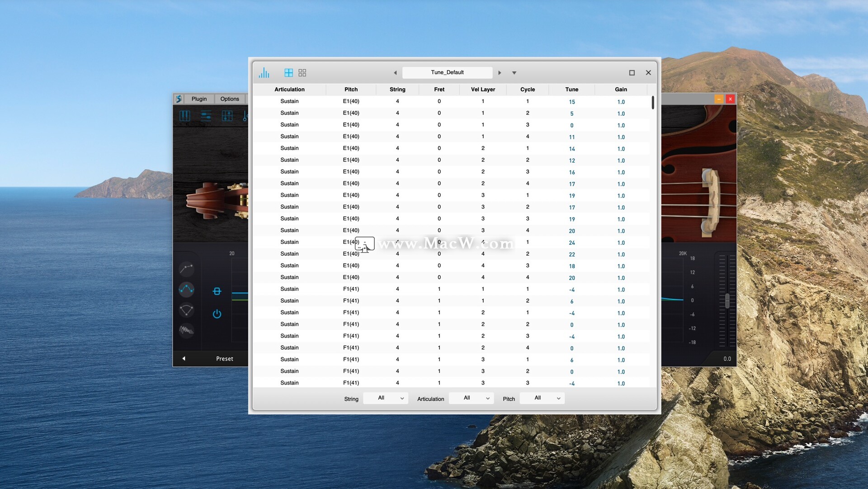The height and width of the screenshot is (489, 868).
Task: Go to next tune preset arrow
Action: click(x=500, y=73)
